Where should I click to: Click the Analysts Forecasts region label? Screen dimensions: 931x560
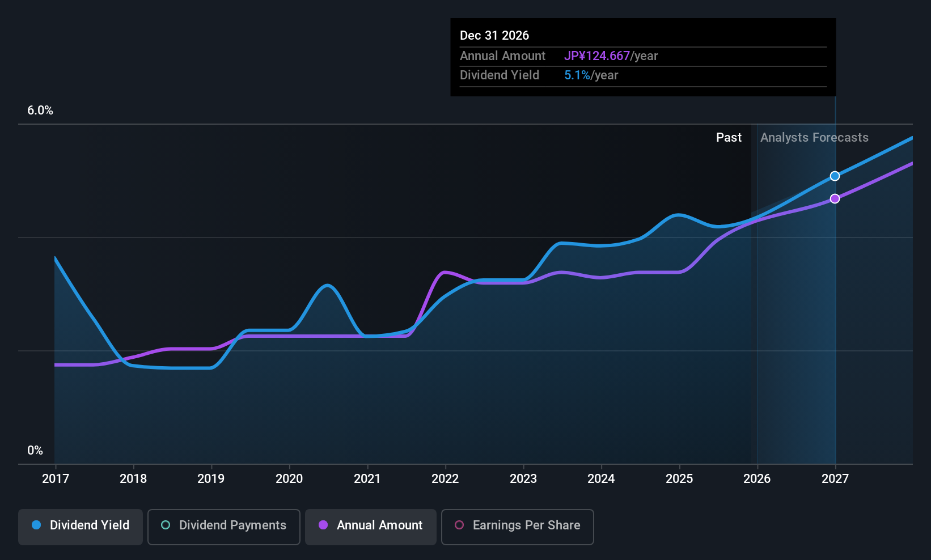[x=814, y=138]
